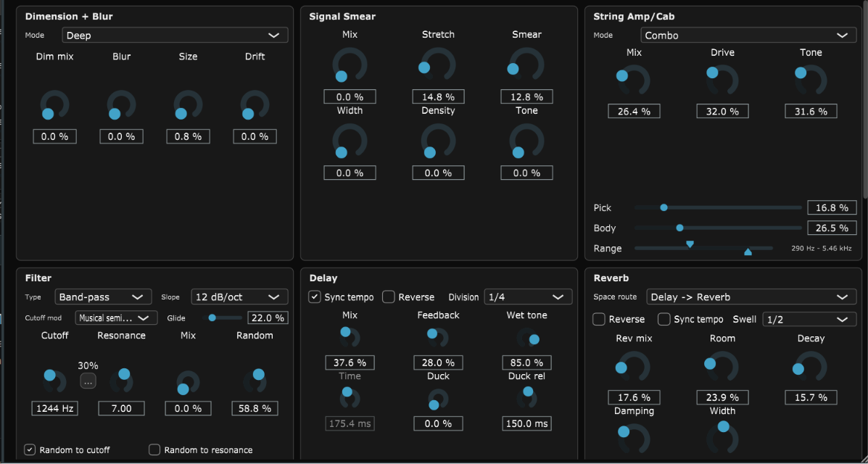Enable the Delay Reverse checkbox
This screenshot has height=464, width=868.
pyautogui.click(x=389, y=297)
